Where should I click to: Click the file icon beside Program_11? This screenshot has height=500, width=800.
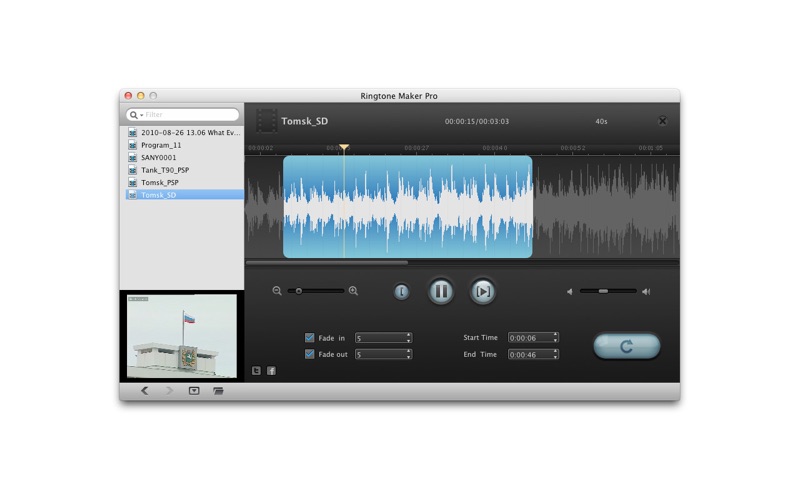click(x=133, y=145)
